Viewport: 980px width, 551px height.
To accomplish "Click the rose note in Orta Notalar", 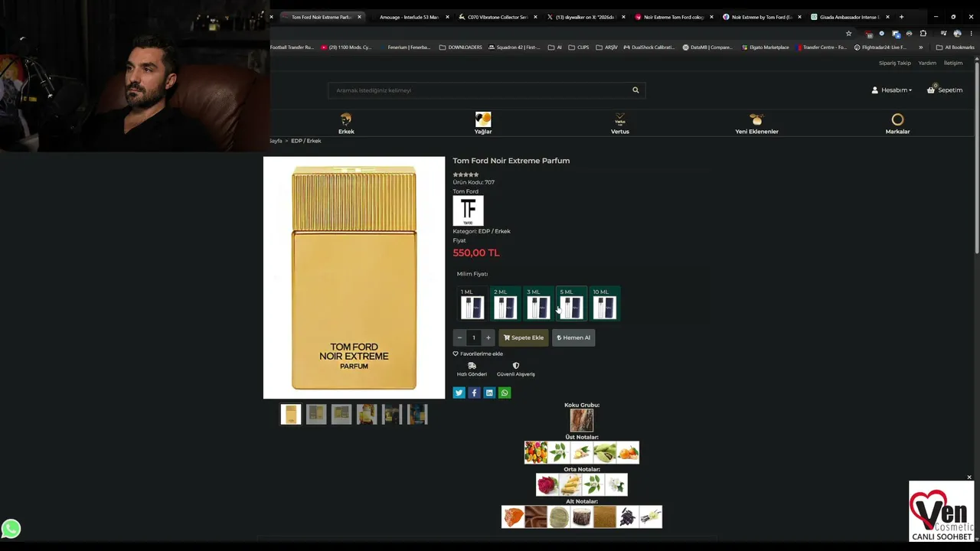I will click(x=547, y=484).
